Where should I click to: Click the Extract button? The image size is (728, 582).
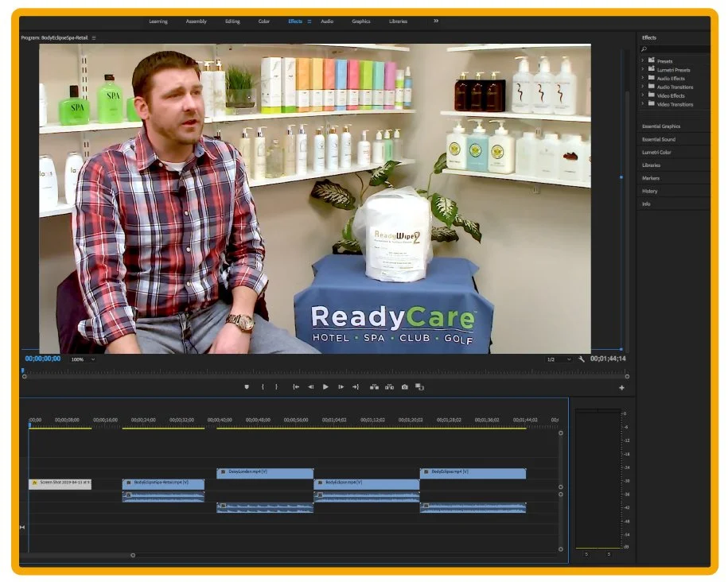[x=390, y=387]
